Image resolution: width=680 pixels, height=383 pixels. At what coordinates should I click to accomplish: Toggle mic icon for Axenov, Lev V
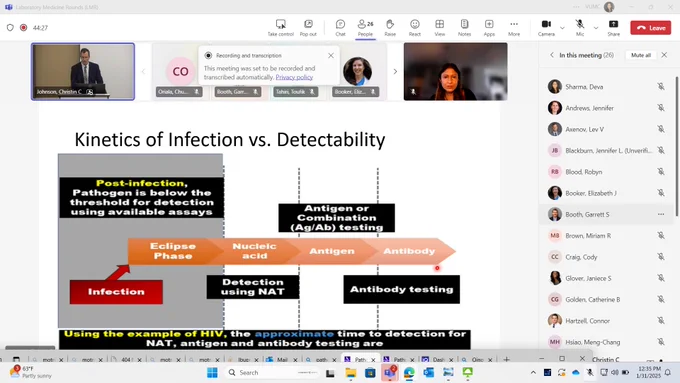tap(660, 129)
